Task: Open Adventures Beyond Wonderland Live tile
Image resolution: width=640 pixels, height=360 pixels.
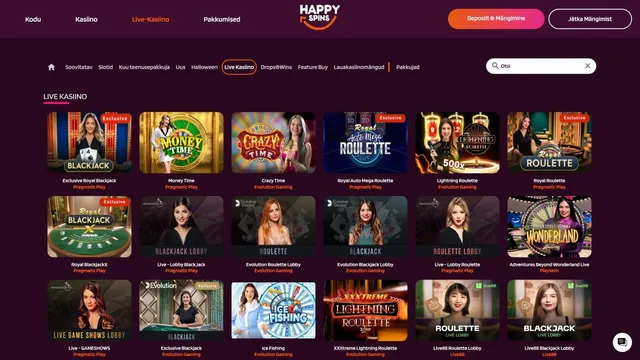Action: coord(549,227)
